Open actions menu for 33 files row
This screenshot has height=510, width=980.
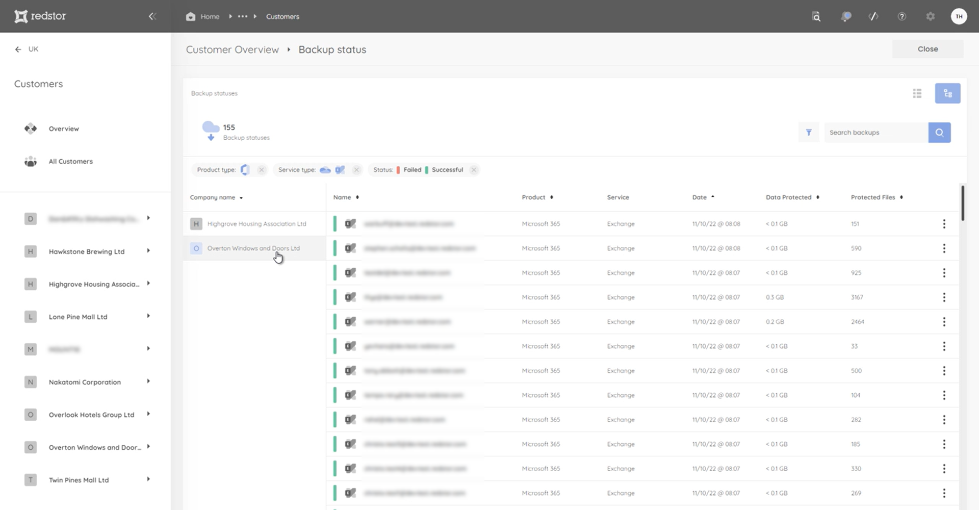[x=944, y=346]
